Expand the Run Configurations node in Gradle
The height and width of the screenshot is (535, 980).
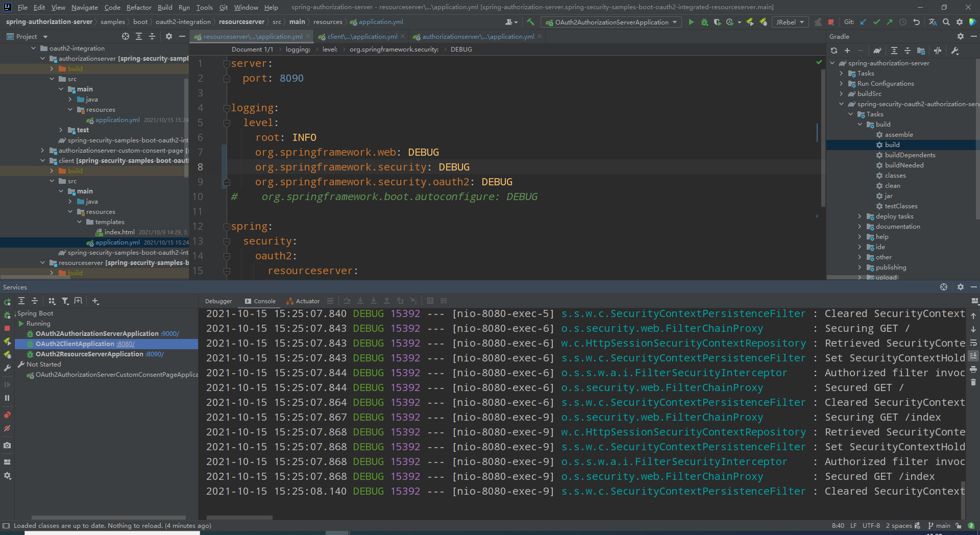pyautogui.click(x=841, y=84)
